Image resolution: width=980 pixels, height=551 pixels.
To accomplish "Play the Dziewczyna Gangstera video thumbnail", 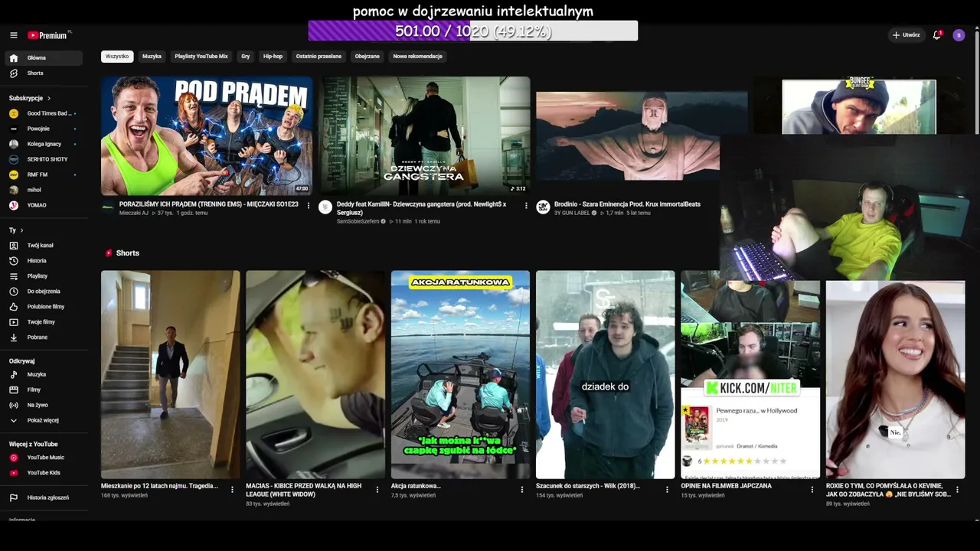I will pyautogui.click(x=424, y=136).
